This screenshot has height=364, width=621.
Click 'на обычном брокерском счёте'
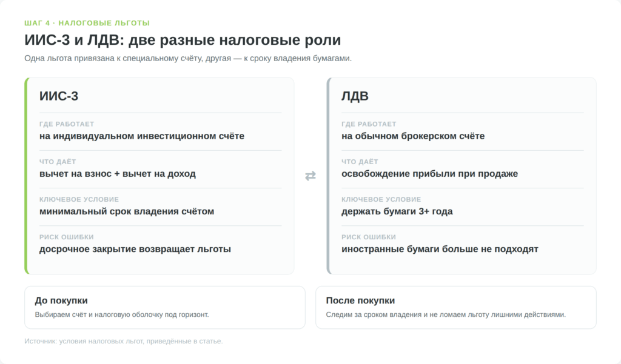click(413, 136)
